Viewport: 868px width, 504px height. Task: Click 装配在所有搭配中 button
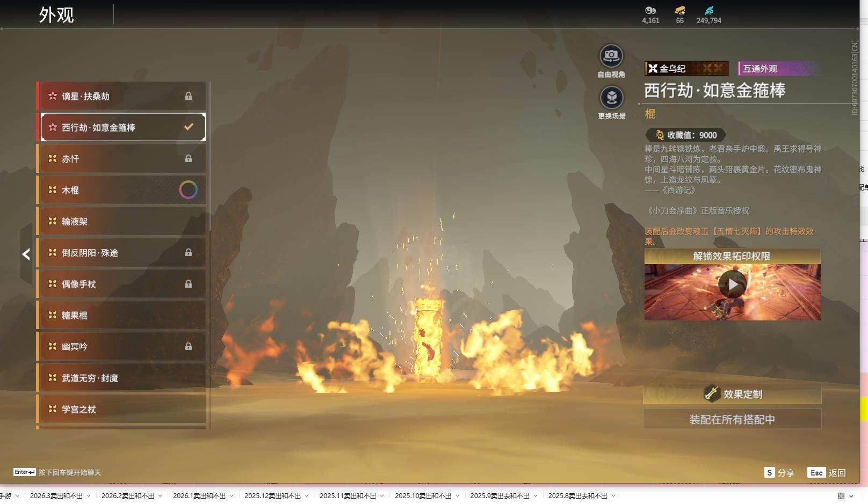point(732,419)
